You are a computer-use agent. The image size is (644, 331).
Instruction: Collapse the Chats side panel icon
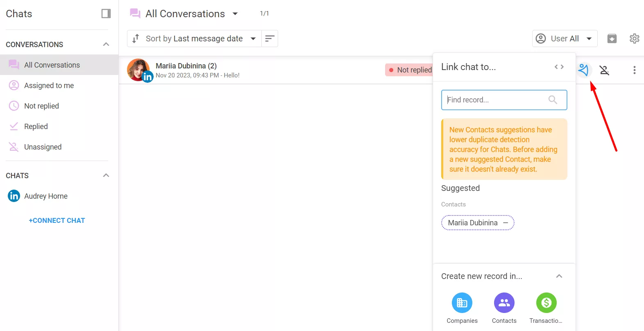[106, 14]
